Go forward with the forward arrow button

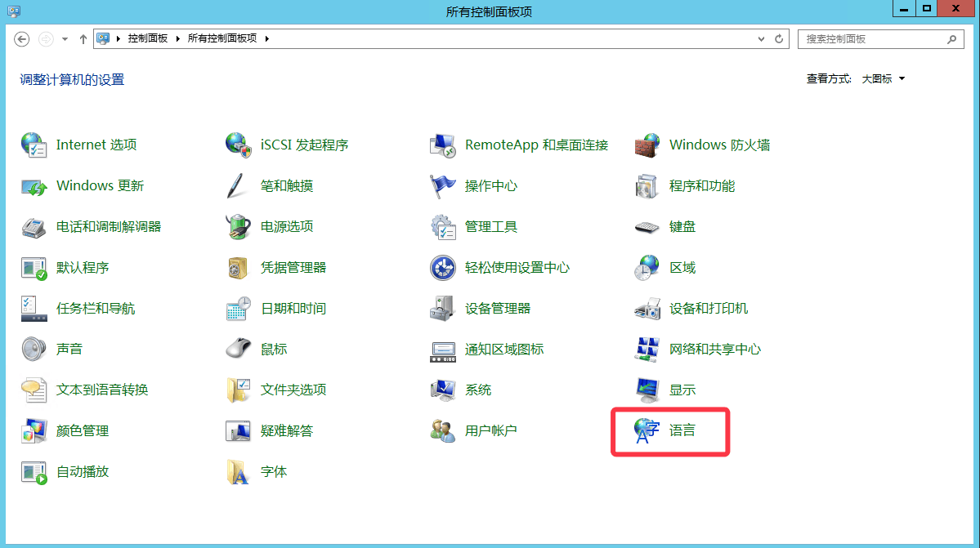(x=46, y=38)
